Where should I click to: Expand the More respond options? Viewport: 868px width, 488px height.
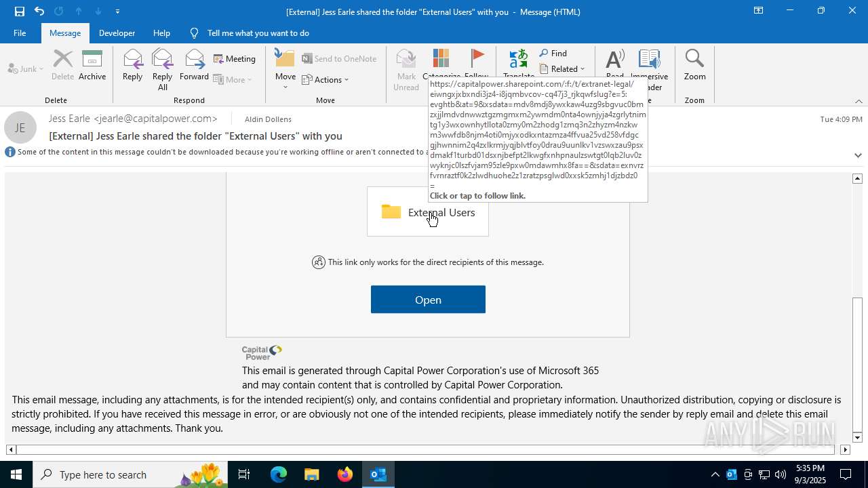(x=233, y=79)
